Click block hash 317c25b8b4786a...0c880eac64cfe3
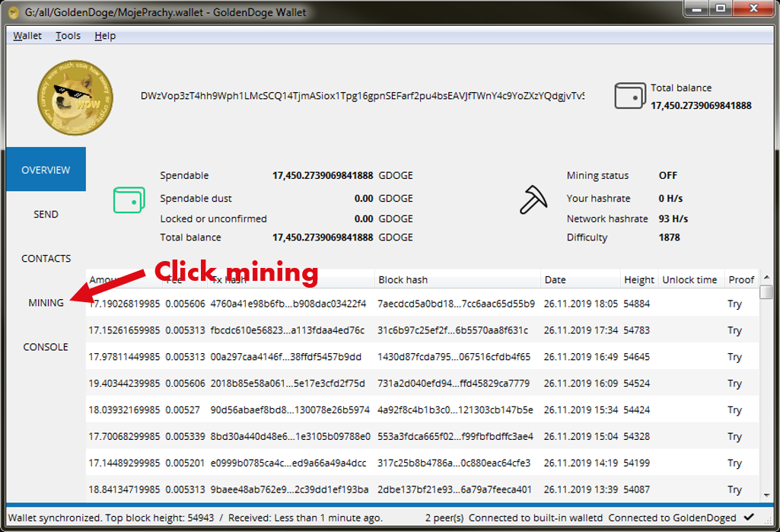The width and height of the screenshot is (780, 532). coord(454,463)
